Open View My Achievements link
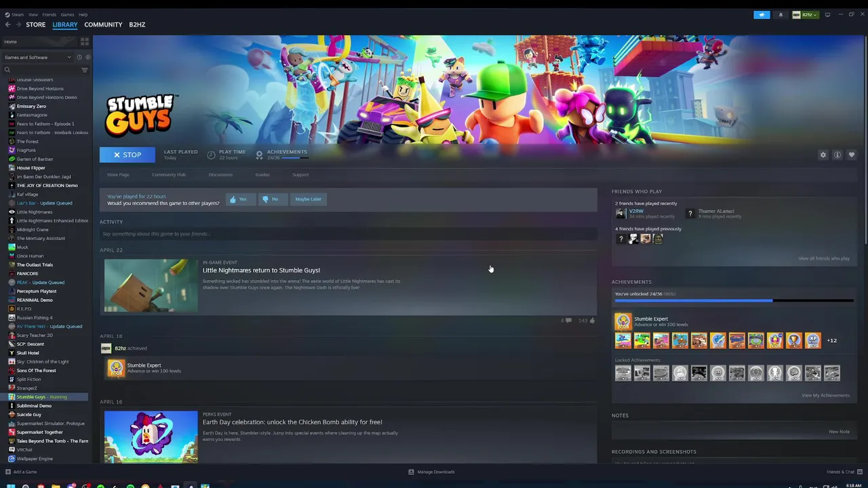The width and height of the screenshot is (868, 488). (x=825, y=395)
